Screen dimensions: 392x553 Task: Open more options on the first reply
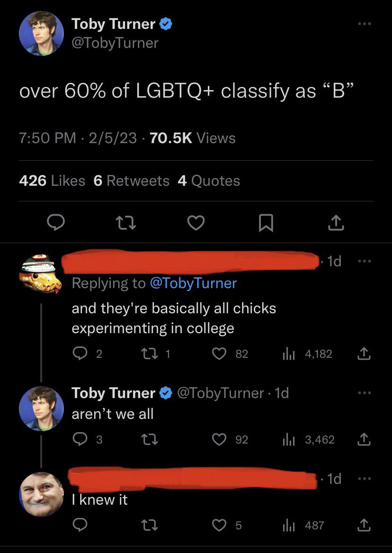(x=363, y=261)
